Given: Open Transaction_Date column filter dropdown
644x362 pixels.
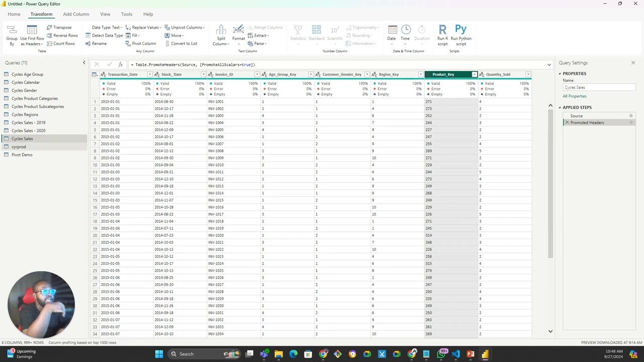Looking at the screenshot, I should coord(149,74).
